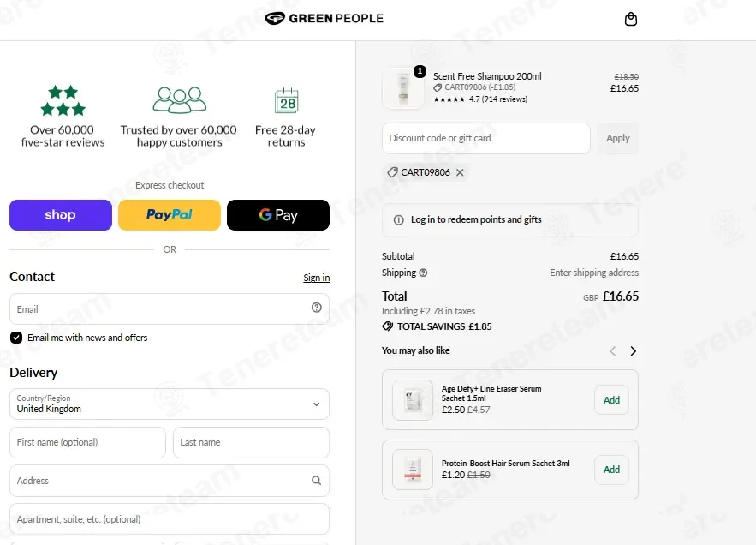Click the 28-day returns calendar icon
This screenshot has height=545, width=756.
(x=287, y=100)
